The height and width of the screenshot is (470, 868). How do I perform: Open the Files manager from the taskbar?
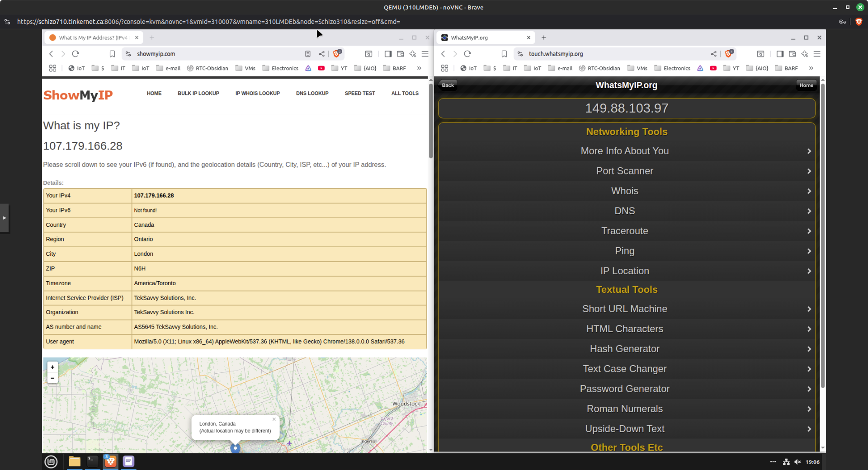74,461
